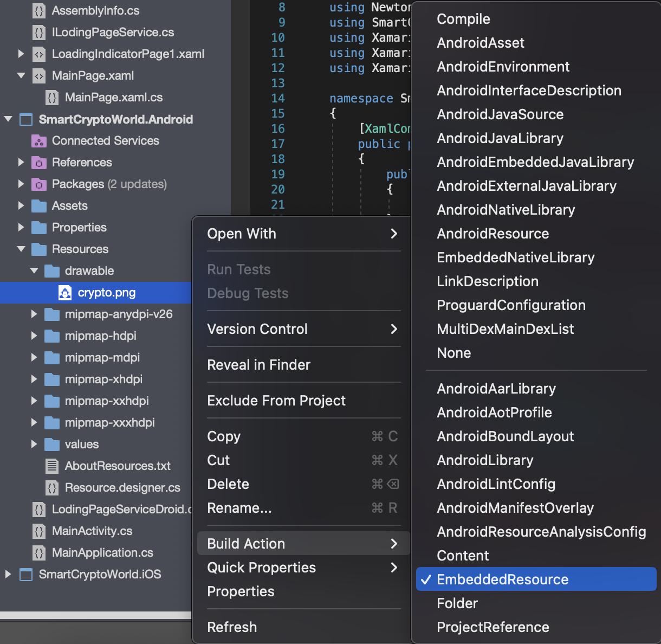This screenshot has width=661, height=644.
Task: Click the Resource.designer.cs file icon
Action: click(x=51, y=488)
